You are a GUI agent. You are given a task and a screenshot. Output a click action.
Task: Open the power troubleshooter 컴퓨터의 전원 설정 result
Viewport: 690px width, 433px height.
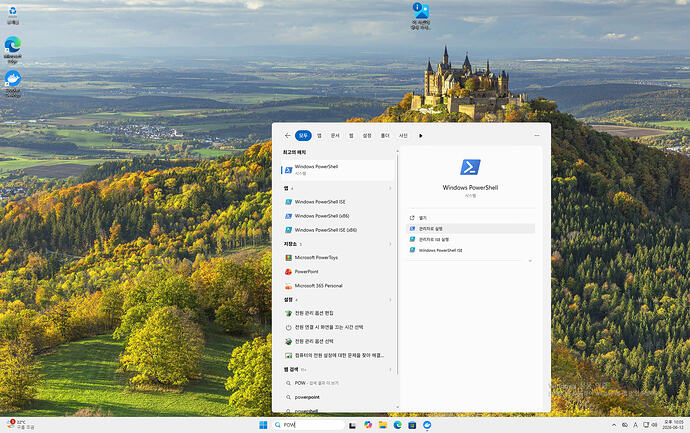pyautogui.click(x=338, y=355)
